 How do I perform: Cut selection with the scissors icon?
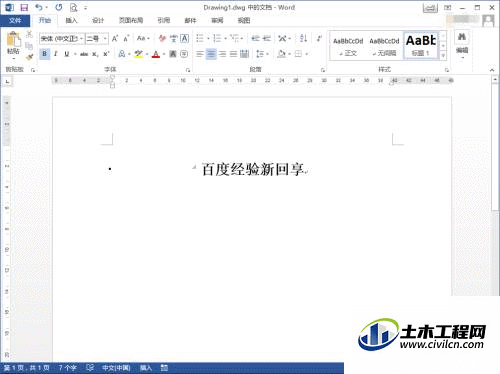(x=29, y=35)
